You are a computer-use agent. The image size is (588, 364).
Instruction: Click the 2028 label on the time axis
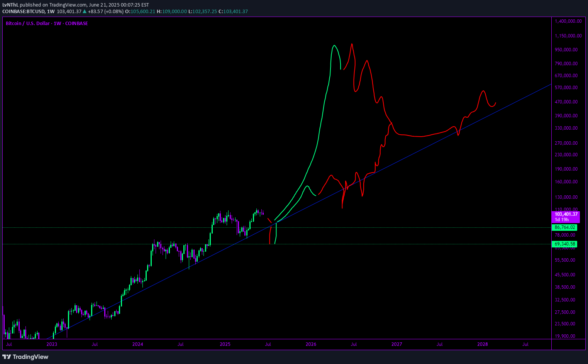(483, 344)
